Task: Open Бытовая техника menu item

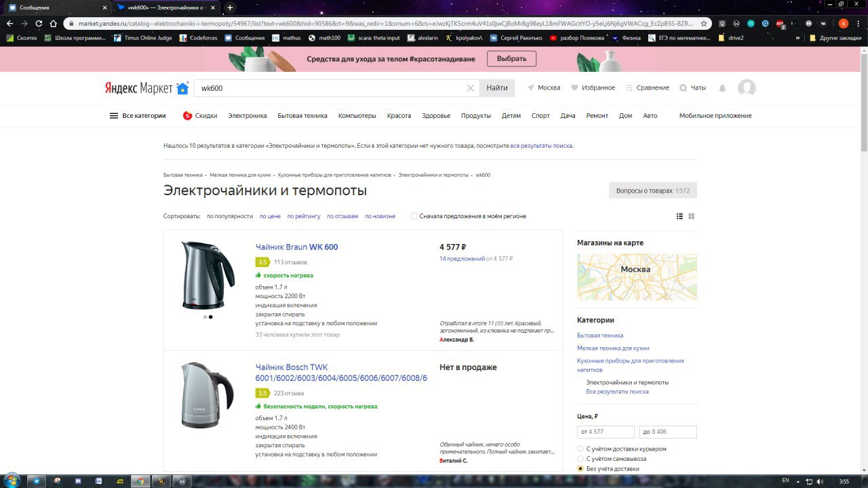Action: tap(302, 116)
